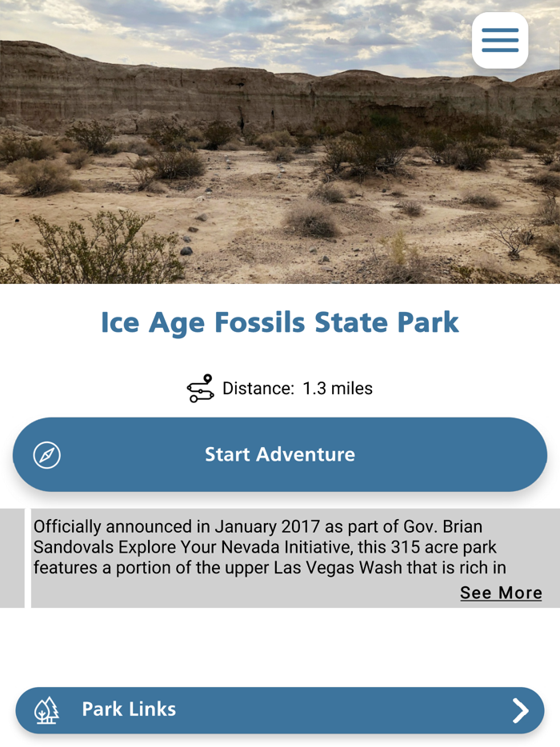Select the gray bar beside the description

click(10, 557)
